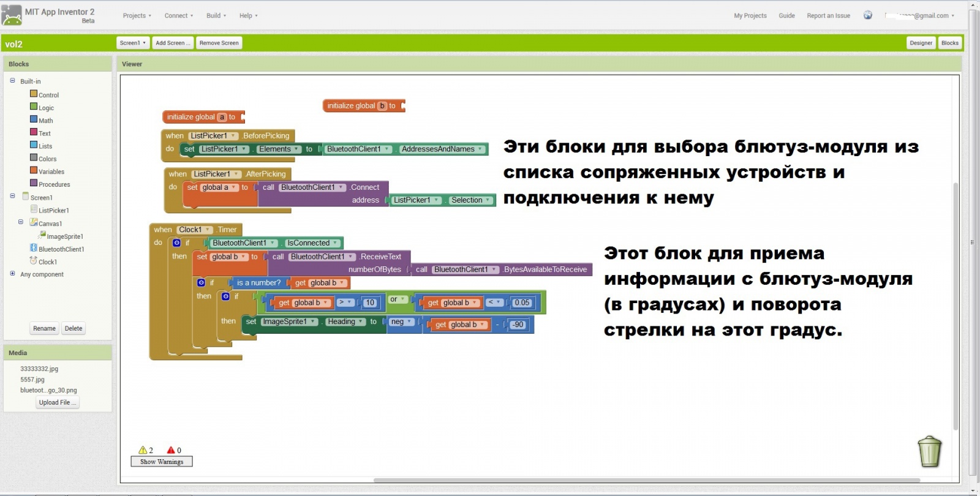Open the IsConnected property dropdown
Screen dimensions: 980x496
312,243
